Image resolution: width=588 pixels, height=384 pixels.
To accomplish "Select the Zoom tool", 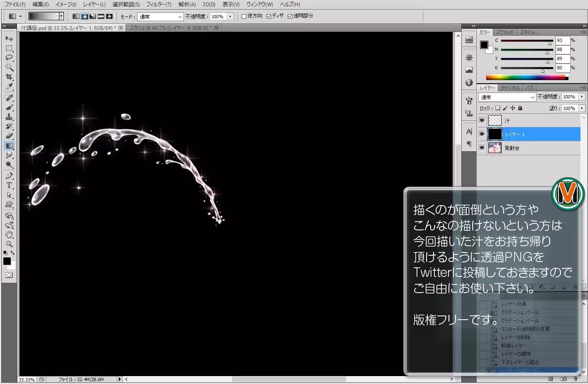I will click(x=9, y=244).
